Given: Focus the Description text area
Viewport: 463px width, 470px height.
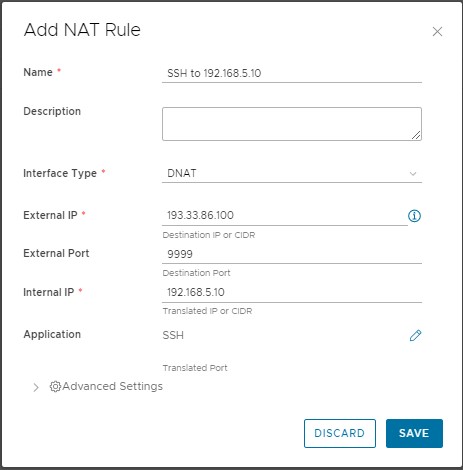Looking at the screenshot, I should point(292,124).
